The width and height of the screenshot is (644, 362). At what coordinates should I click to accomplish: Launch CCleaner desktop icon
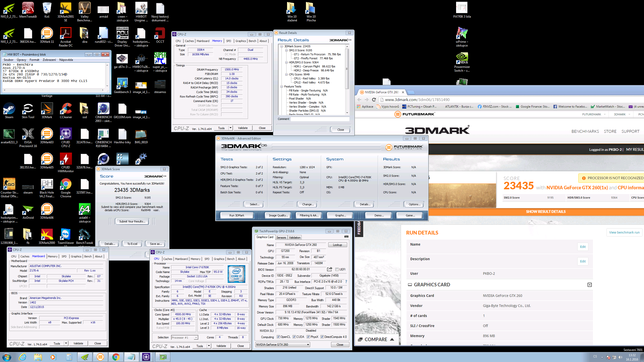click(66, 111)
